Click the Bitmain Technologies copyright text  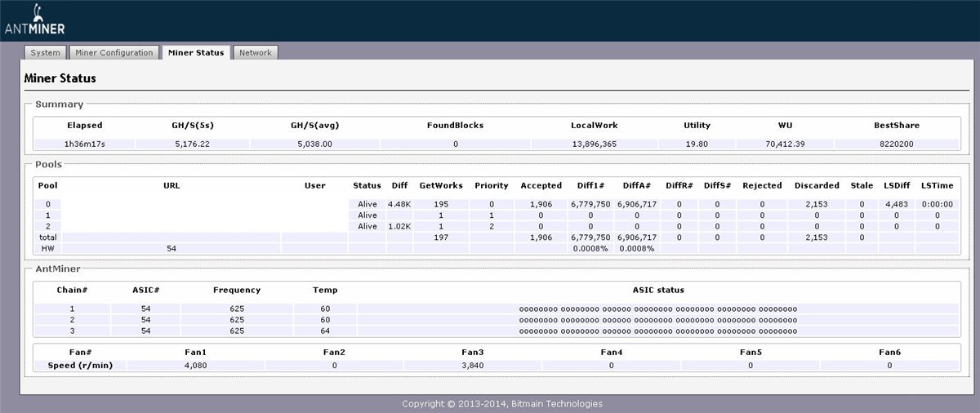pyautogui.click(x=502, y=403)
